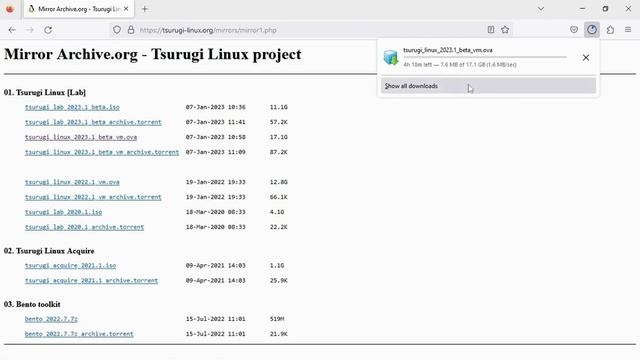
Task: Open a new tab with plus button
Action: (144, 9)
